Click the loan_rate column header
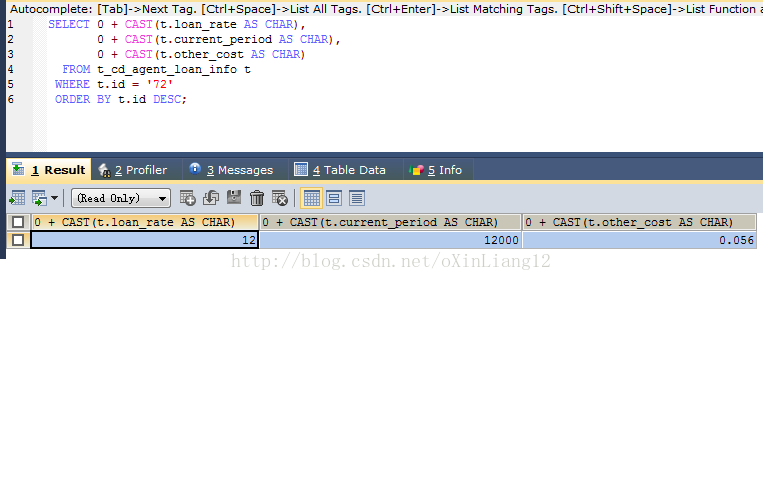The width and height of the screenshot is (763, 500). [x=145, y=222]
